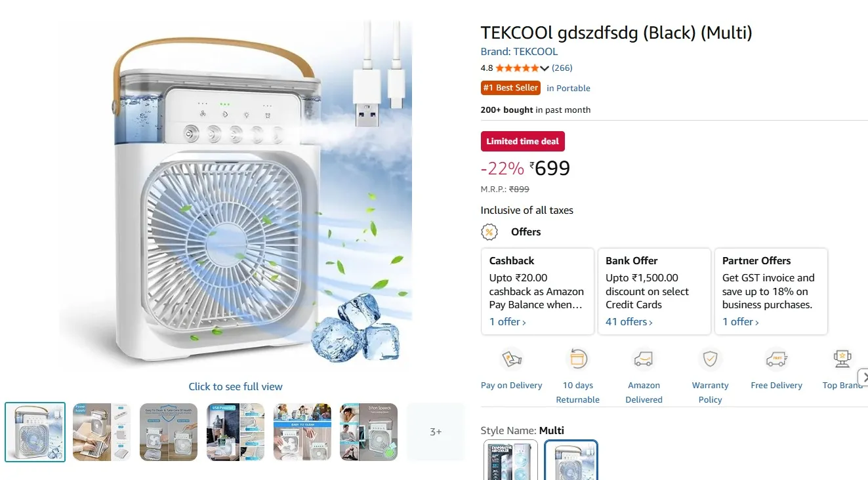Expand the Bank Offer "41 offers" link

coord(629,322)
